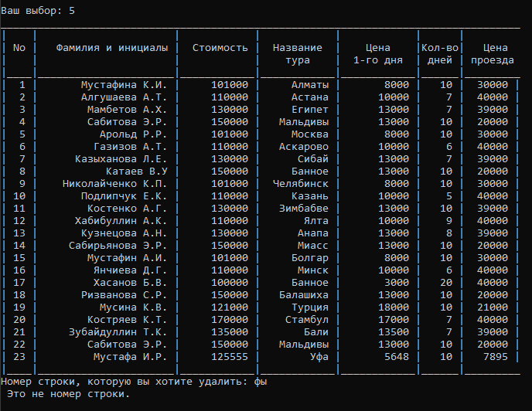Select the name 'Хасанов Б.В.'
532x411 pixels.
pyautogui.click(x=130, y=283)
